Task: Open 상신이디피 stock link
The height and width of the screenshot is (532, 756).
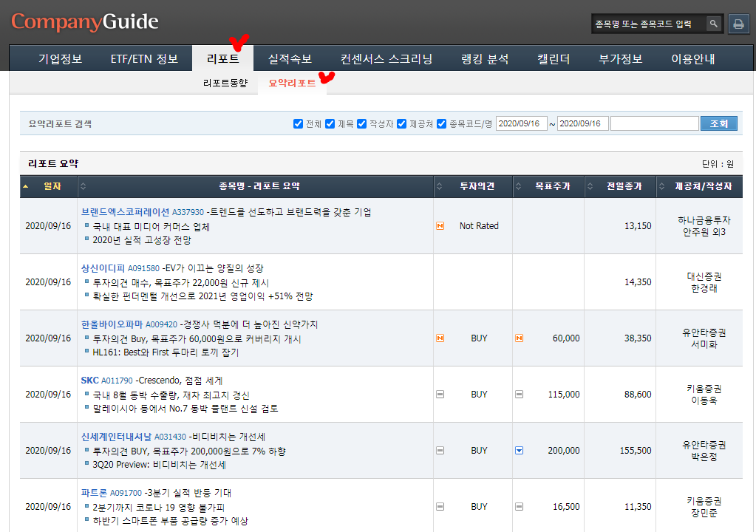Action: (x=103, y=268)
